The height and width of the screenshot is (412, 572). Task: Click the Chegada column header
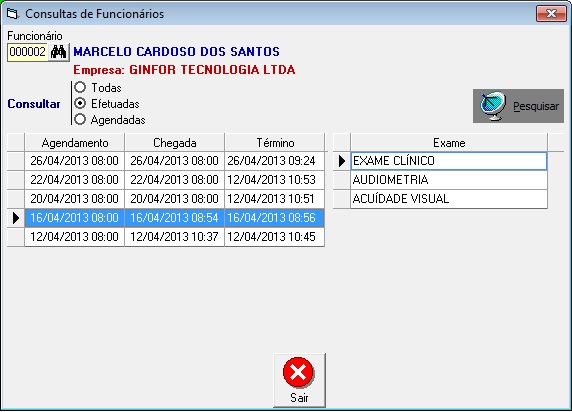(174, 143)
